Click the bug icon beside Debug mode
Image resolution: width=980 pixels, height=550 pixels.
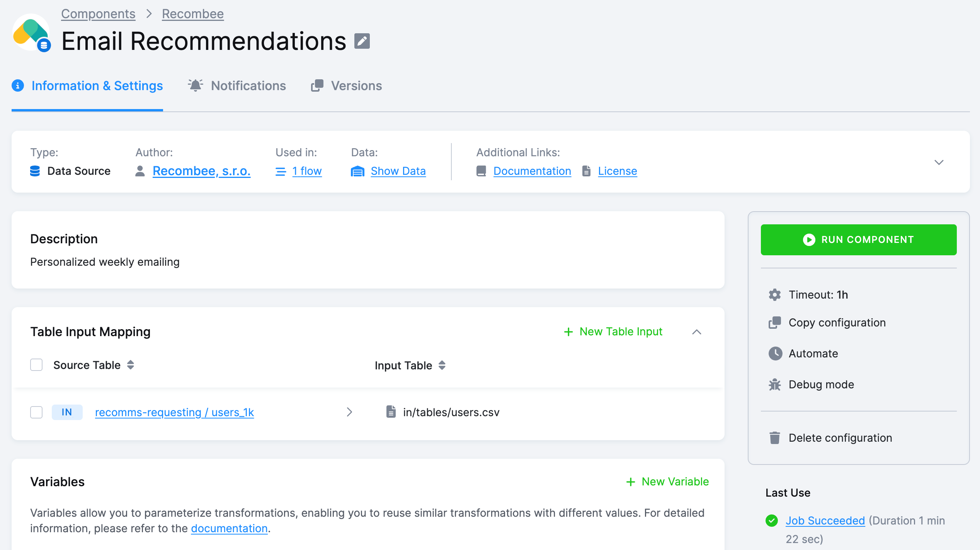click(775, 384)
